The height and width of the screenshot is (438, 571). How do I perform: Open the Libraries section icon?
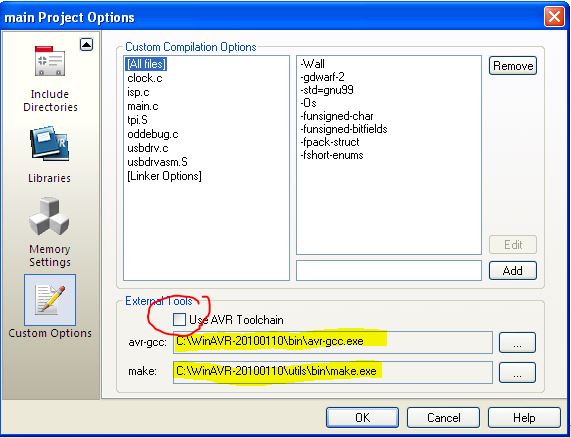[x=50, y=144]
